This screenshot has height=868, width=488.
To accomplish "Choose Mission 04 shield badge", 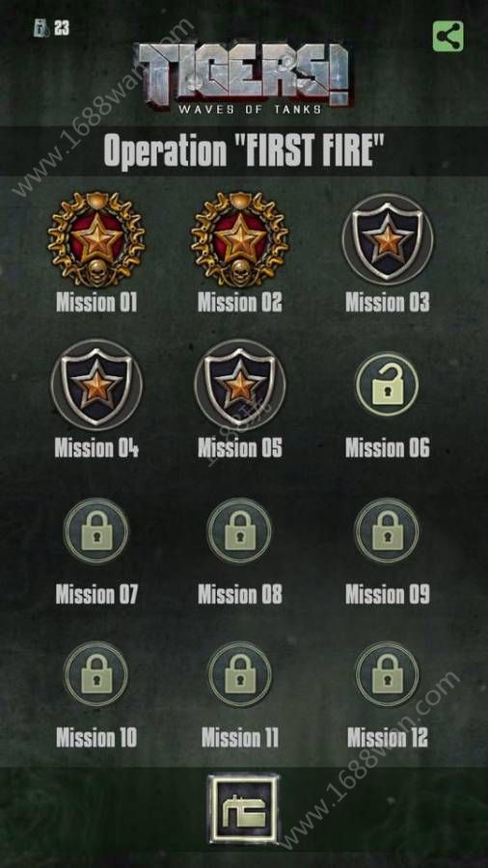I will (x=96, y=385).
